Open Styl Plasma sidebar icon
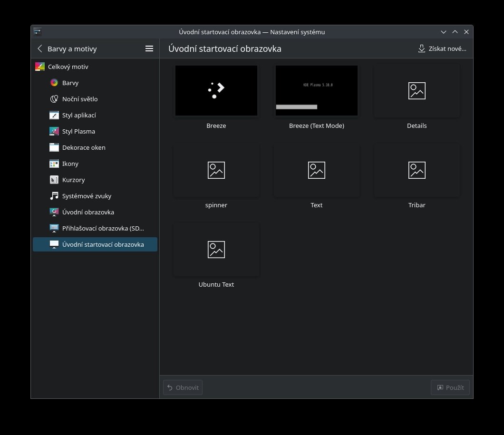504x435 pixels. (x=54, y=131)
